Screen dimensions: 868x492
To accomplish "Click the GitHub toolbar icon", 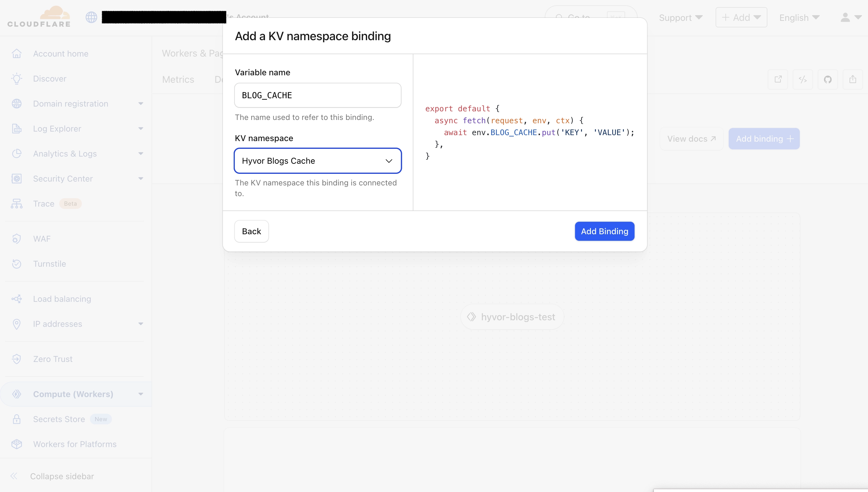I will coord(828,79).
